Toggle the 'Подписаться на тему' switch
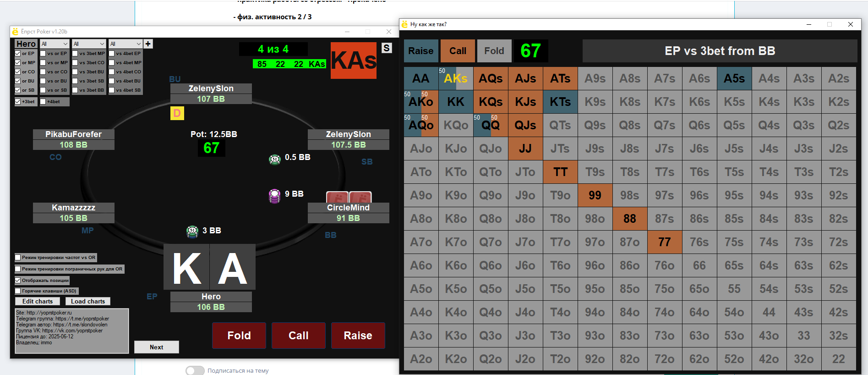Image resolution: width=868 pixels, height=375 pixels. coord(195,370)
